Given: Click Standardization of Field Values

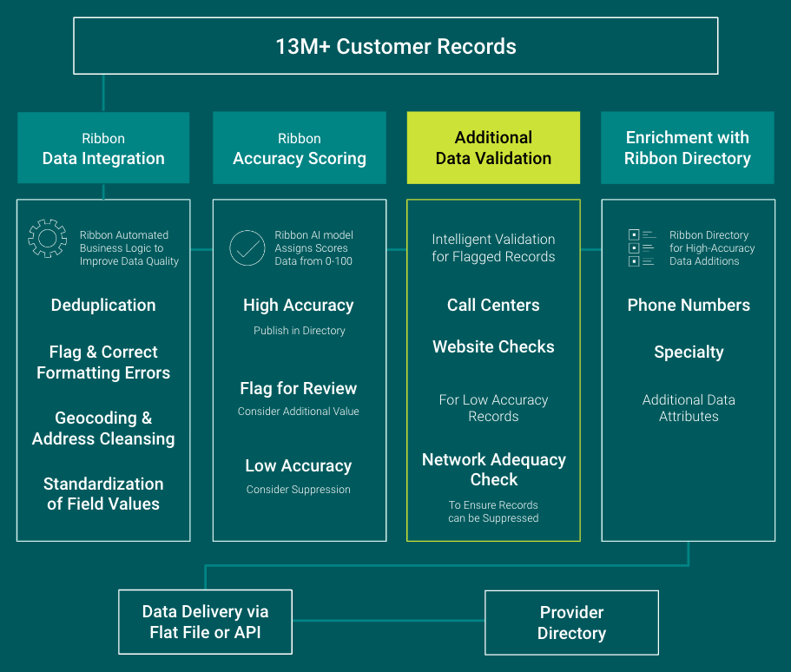Looking at the screenshot, I should pyautogui.click(x=103, y=494).
